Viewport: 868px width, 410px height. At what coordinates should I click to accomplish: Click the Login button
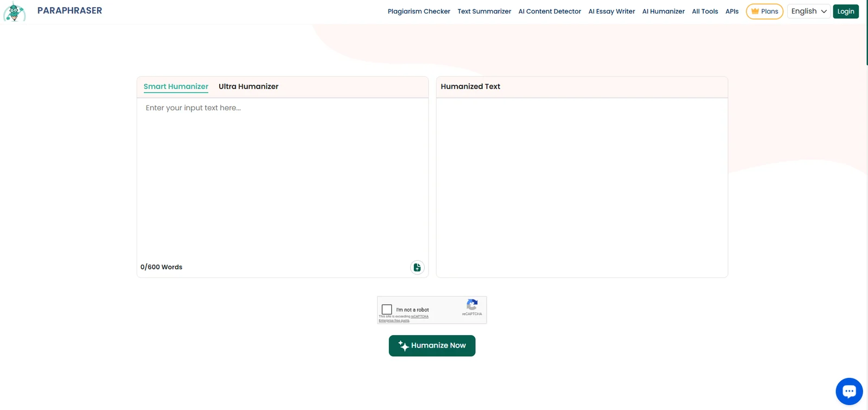pyautogui.click(x=846, y=11)
